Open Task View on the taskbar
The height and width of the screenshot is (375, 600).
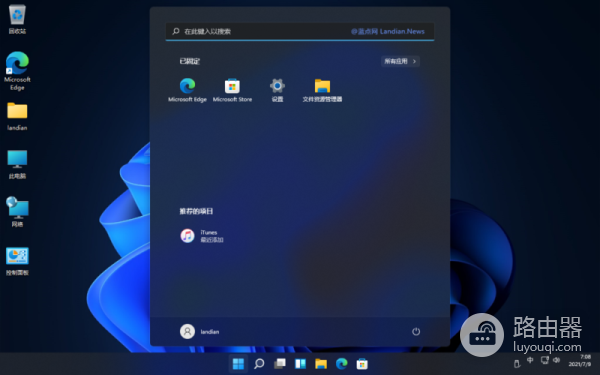[x=280, y=364]
